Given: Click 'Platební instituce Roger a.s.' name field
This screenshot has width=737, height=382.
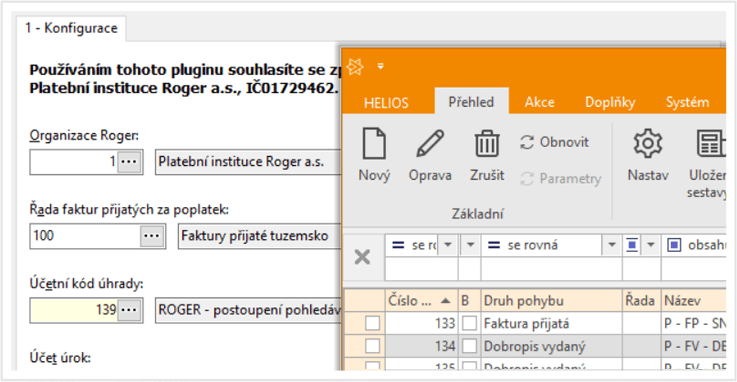Looking at the screenshot, I should pos(248,162).
